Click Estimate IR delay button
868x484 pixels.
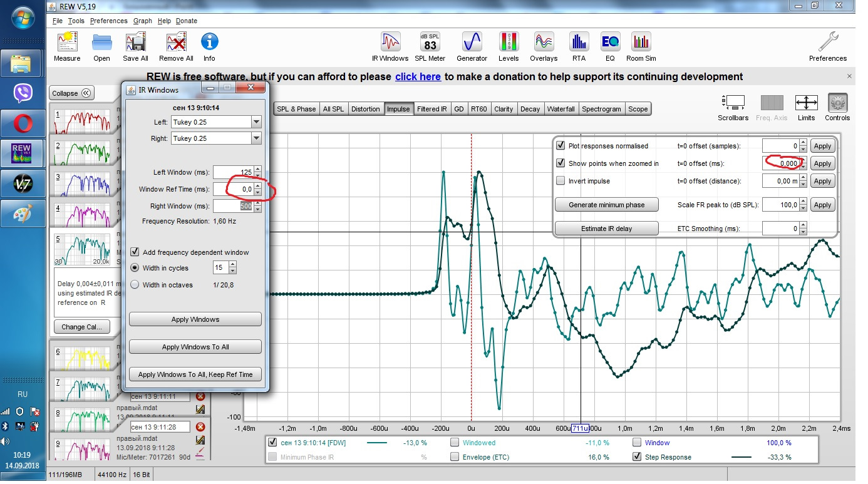coord(606,229)
